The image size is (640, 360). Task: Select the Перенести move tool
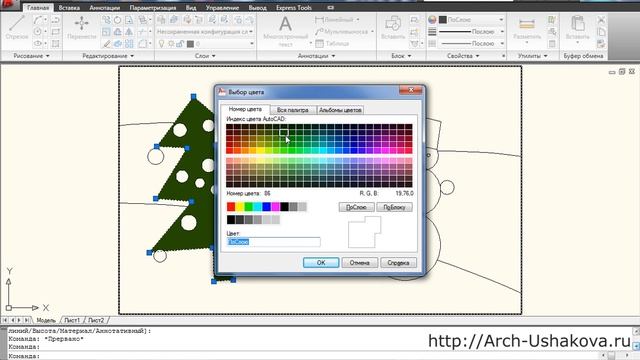pos(82,27)
